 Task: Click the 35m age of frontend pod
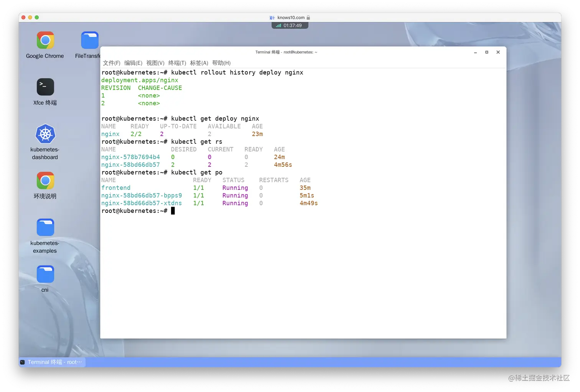pos(305,188)
